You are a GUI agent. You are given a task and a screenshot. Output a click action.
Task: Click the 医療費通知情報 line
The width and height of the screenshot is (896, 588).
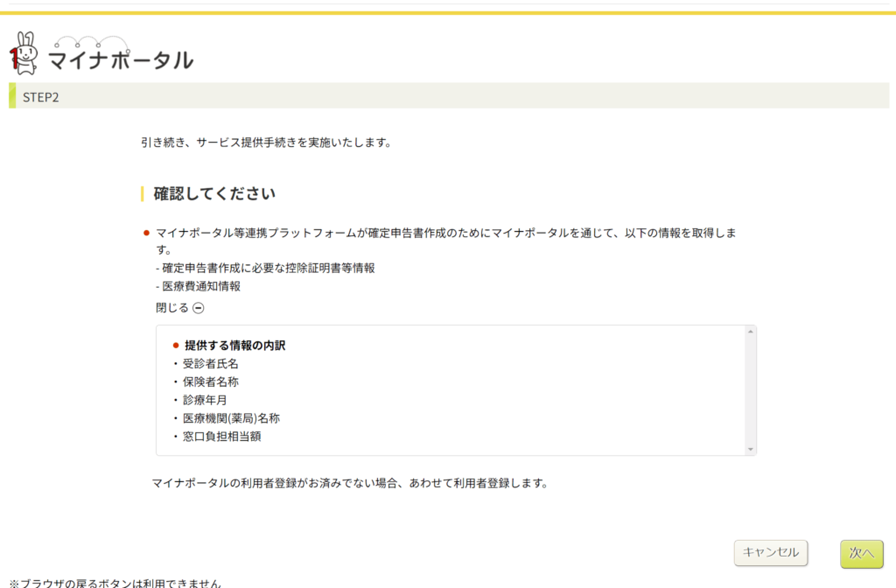pyautogui.click(x=200, y=286)
